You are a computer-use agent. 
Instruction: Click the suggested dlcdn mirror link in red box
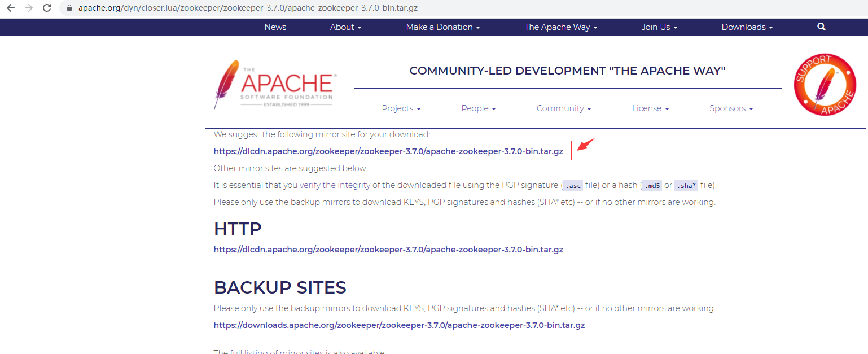pos(388,151)
